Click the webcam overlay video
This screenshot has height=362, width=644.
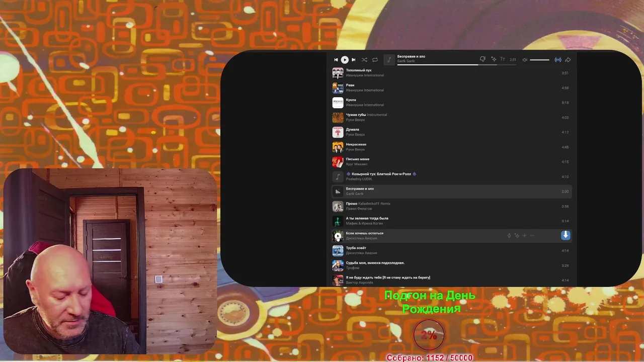pos(110,261)
